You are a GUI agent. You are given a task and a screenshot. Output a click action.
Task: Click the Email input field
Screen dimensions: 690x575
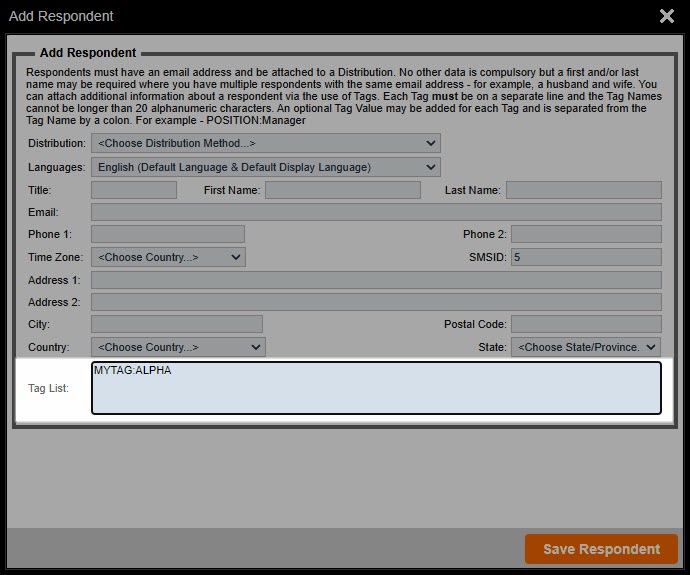pos(376,212)
